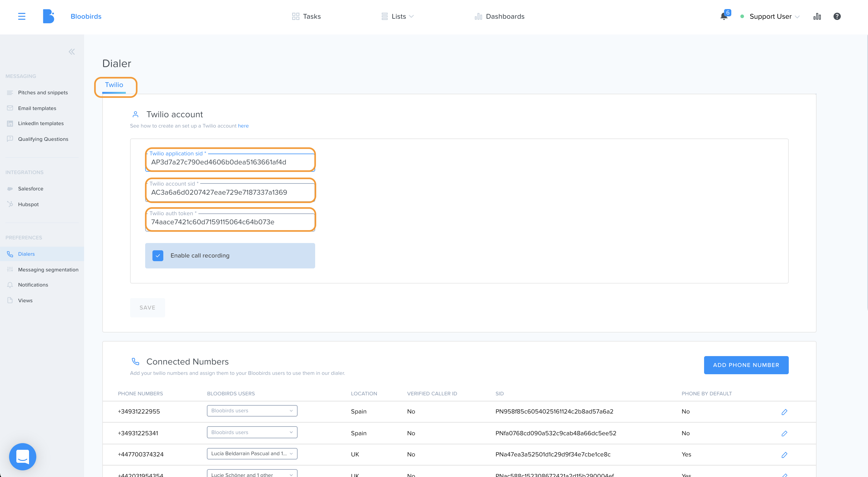Click the Views document icon
This screenshot has width=868, height=477.
click(x=10, y=300)
